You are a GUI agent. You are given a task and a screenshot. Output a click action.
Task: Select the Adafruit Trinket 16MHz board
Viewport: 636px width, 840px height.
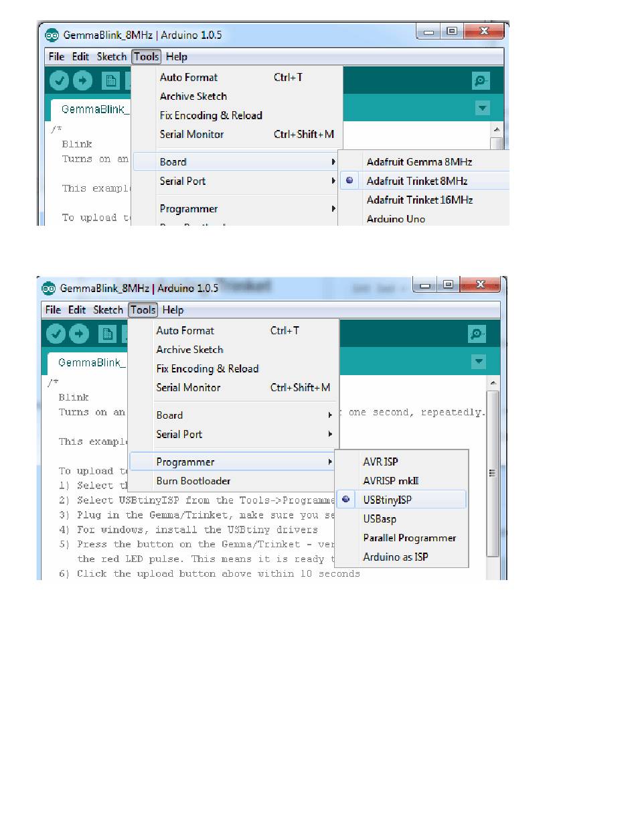pos(424,200)
